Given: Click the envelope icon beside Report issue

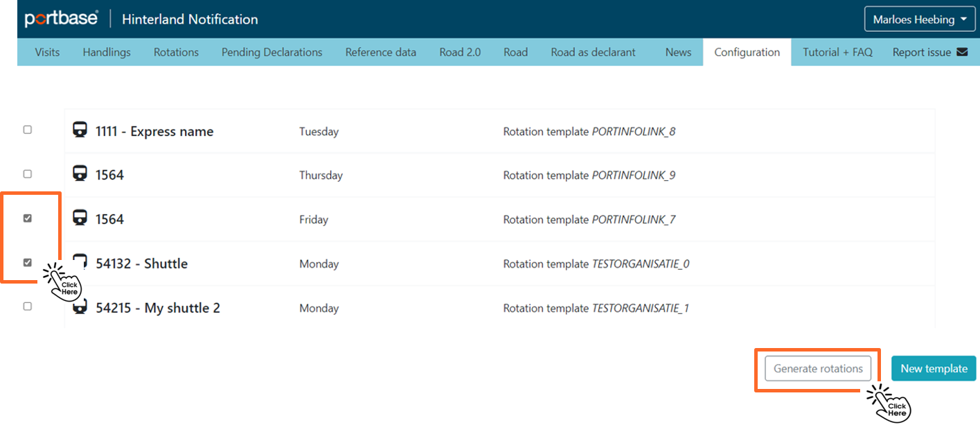Looking at the screenshot, I should pyautogui.click(x=961, y=52).
